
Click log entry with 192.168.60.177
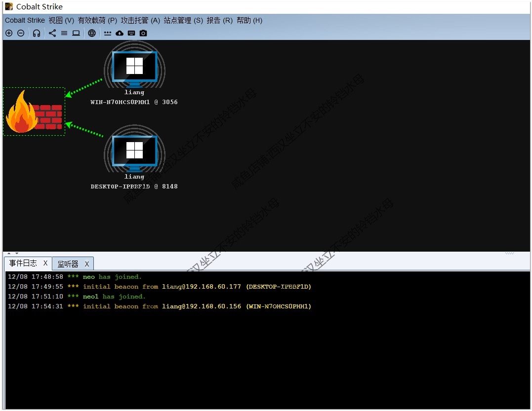160,287
